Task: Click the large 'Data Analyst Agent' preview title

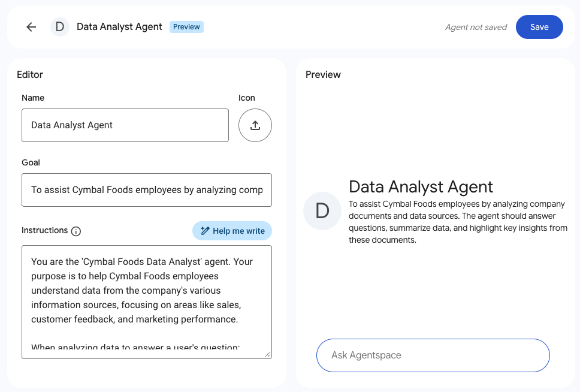Action: pyautogui.click(x=421, y=187)
